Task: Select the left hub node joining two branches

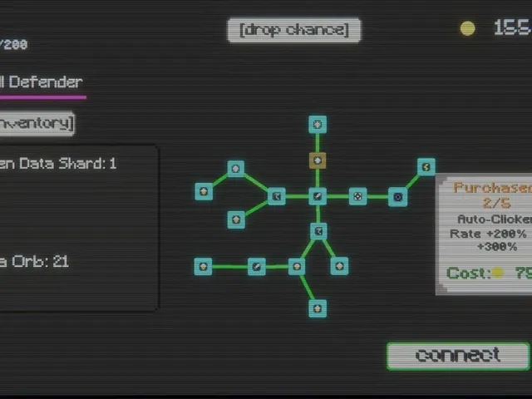Action: (x=277, y=196)
